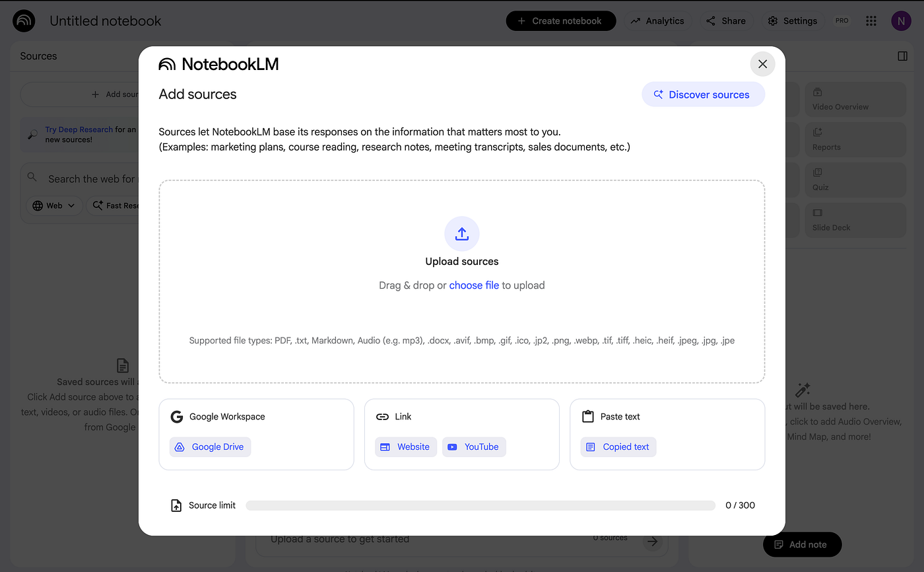Expand the Web source dropdown

55,205
